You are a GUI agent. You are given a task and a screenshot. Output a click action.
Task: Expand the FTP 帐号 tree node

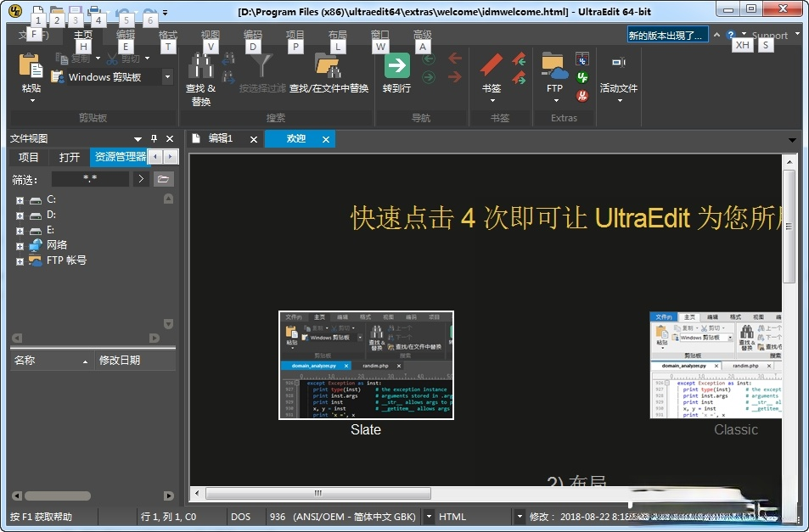(20, 261)
